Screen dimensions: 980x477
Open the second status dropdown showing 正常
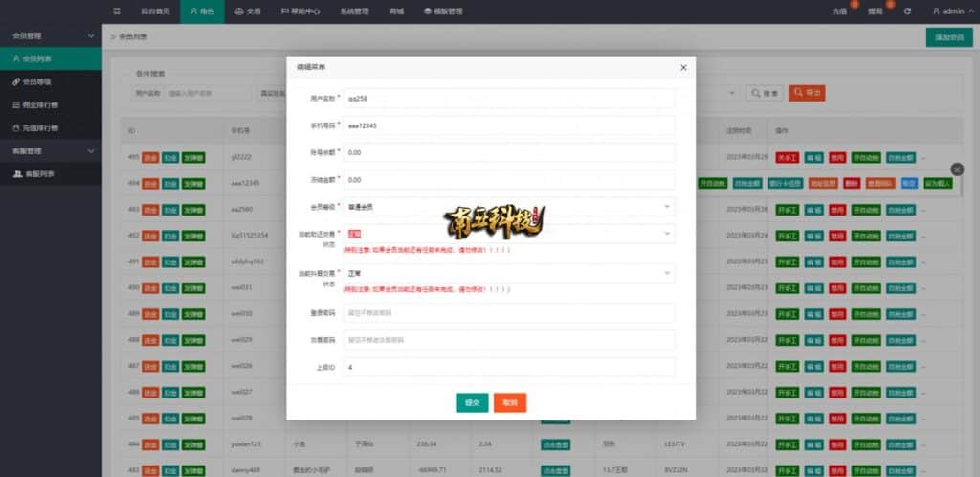(x=509, y=273)
